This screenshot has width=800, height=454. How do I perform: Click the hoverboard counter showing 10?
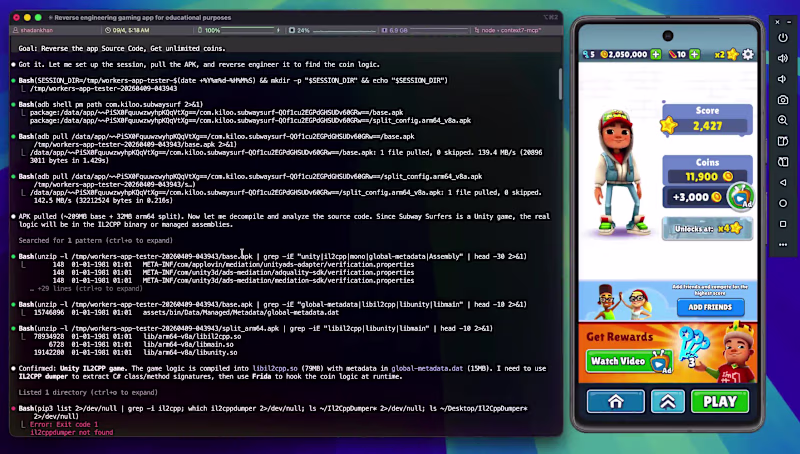[x=677, y=54]
